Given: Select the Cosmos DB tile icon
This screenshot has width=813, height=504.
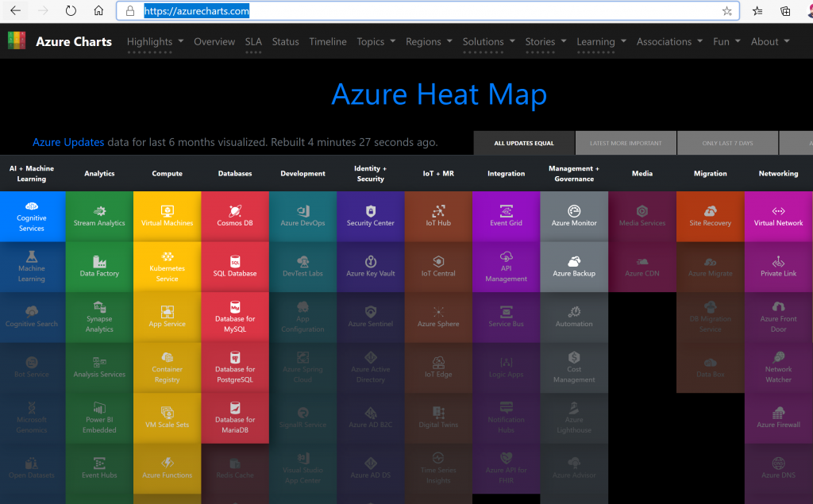Looking at the screenshot, I should pos(235,210).
